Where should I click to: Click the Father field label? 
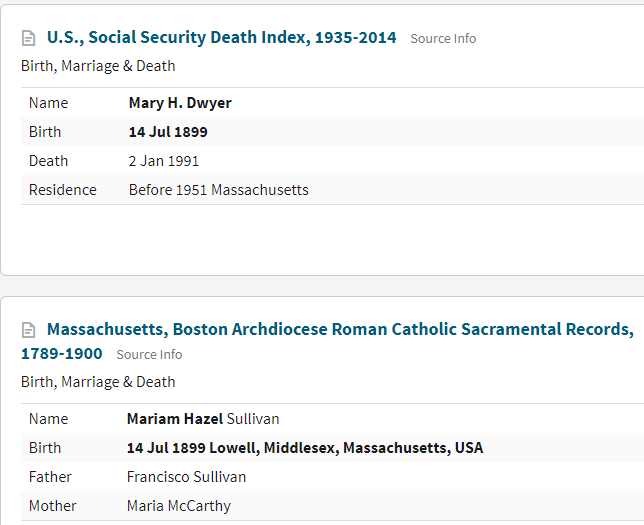click(50, 477)
